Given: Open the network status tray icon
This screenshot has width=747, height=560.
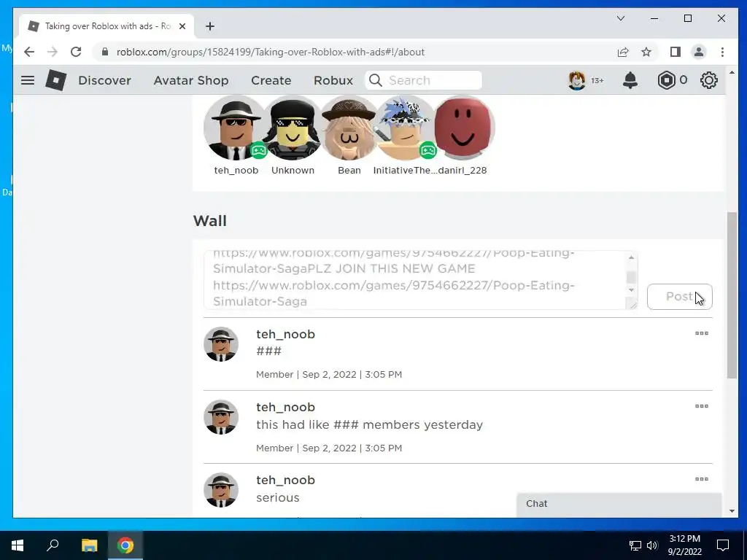Looking at the screenshot, I should [x=635, y=545].
